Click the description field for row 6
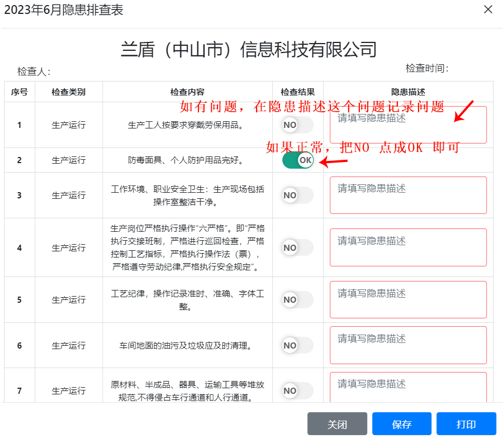503x448 pixels. click(408, 345)
